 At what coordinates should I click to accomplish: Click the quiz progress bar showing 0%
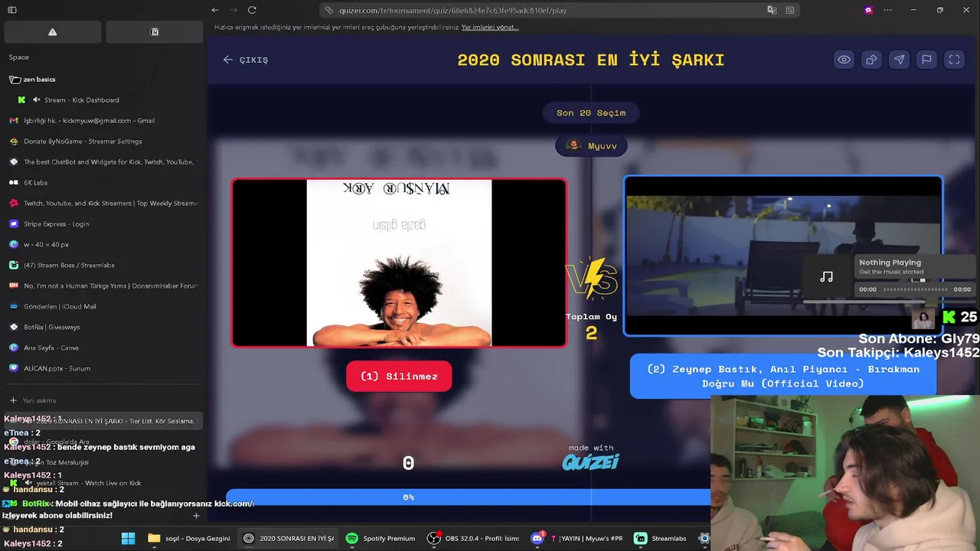pos(468,497)
